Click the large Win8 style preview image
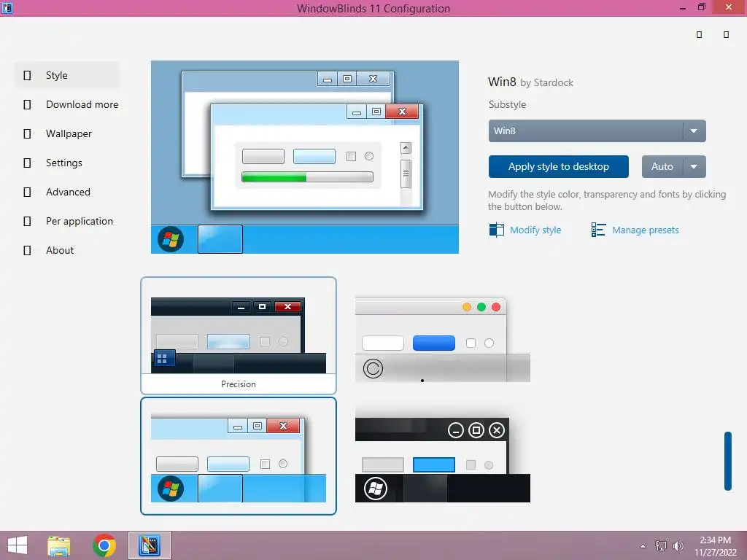 (x=305, y=157)
